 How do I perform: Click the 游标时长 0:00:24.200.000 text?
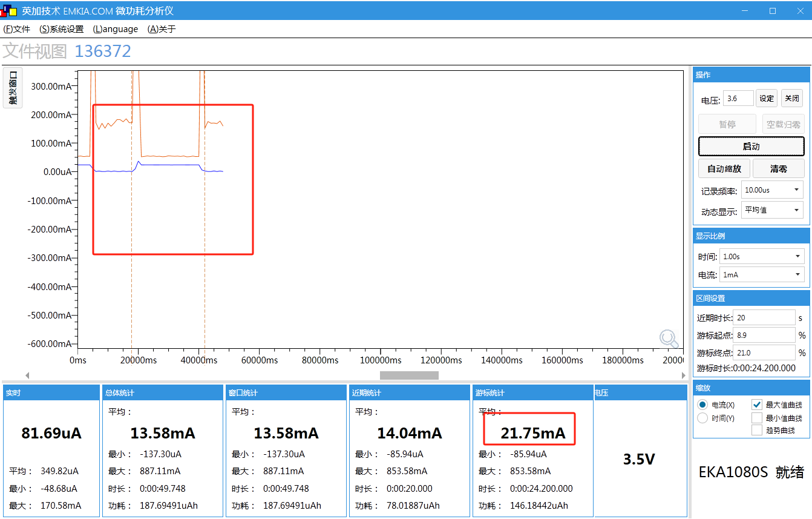point(746,368)
